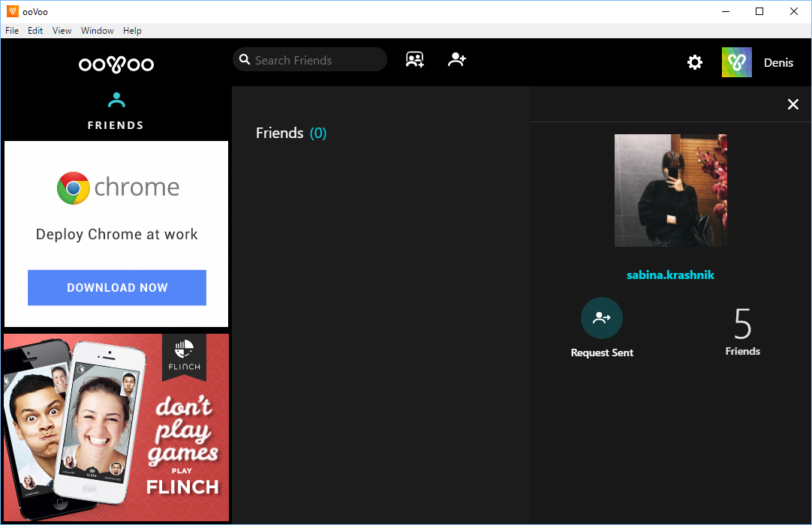
Task: Click the Flinch logo badge
Action: tap(185, 357)
